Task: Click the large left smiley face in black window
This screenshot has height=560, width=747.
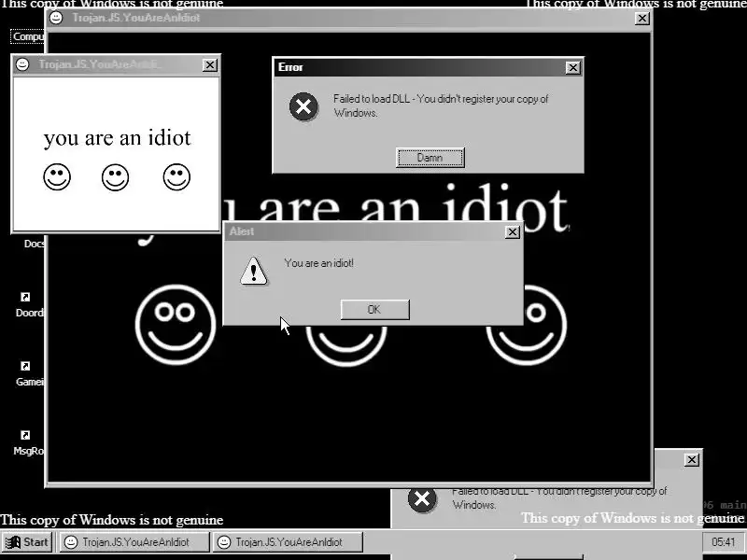Action: pos(176,325)
